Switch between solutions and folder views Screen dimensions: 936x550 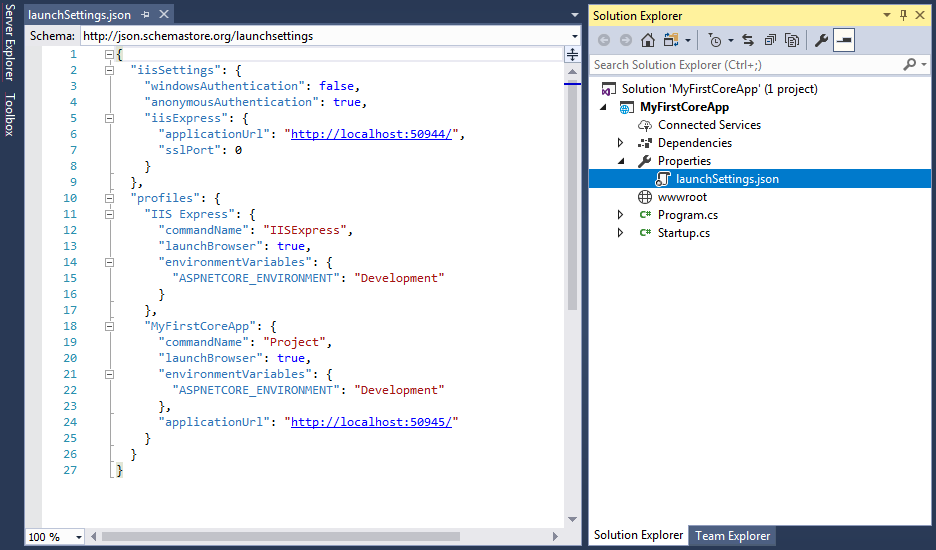point(672,40)
